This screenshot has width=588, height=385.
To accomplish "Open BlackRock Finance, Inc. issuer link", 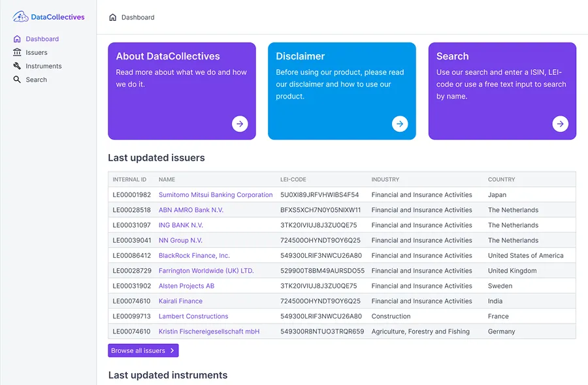I will click(194, 255).
